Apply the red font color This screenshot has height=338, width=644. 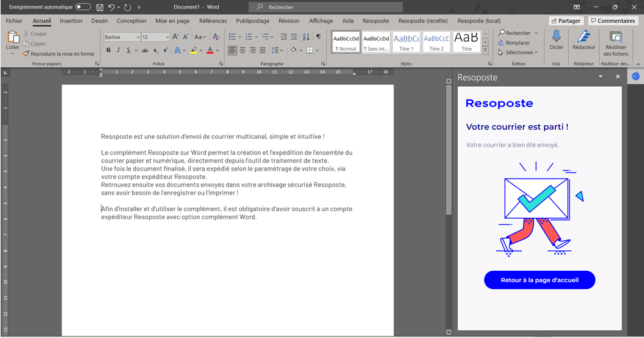pyautogui.click(x=210, y=50)
